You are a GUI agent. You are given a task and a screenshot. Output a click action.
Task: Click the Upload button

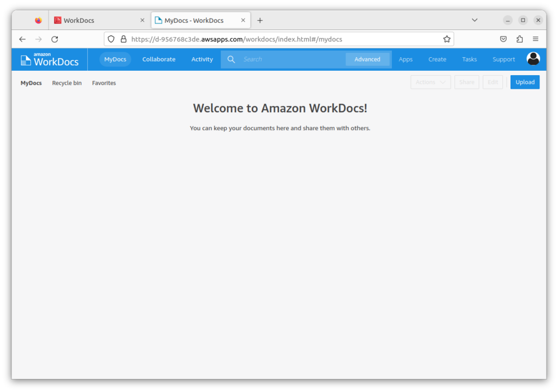[x=524, y=82]
